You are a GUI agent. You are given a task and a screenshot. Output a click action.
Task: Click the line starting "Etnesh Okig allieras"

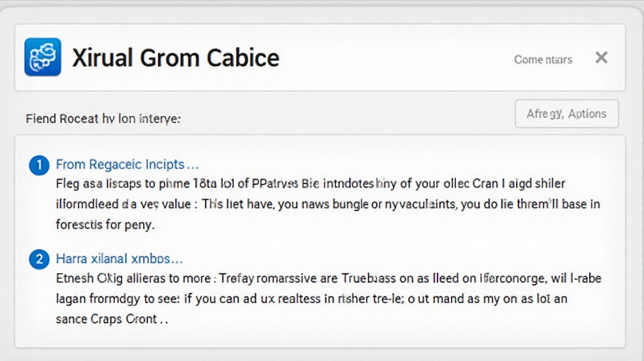coord(328,279)
